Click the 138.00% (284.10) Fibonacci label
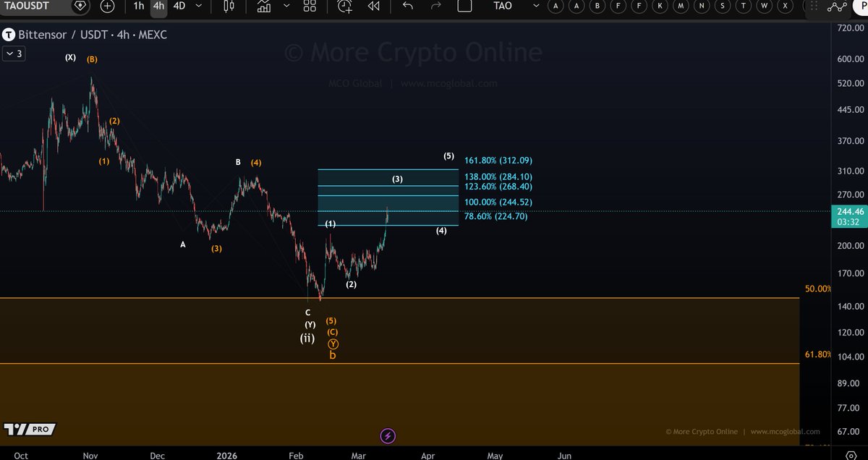868x460 pixels. (498, 176)
